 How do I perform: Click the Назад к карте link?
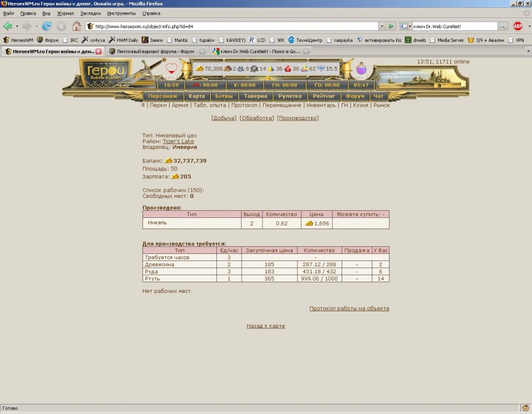click(265, 326)
